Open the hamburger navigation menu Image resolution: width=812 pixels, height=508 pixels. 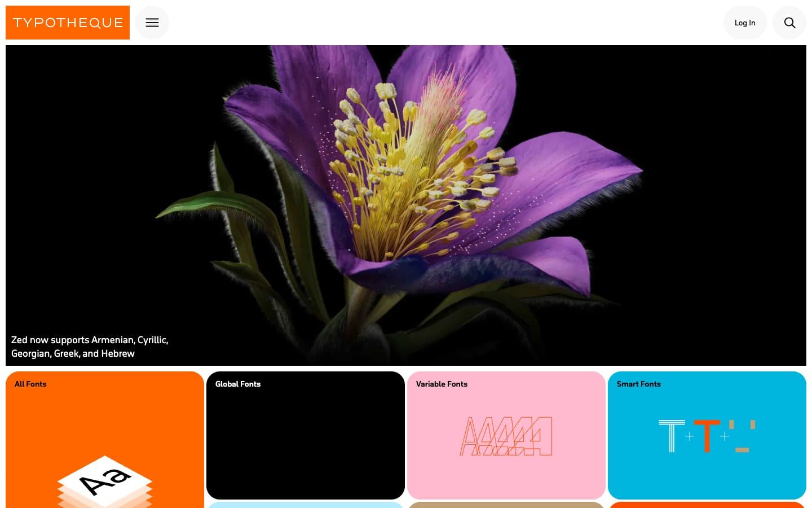tap(152, 23)
